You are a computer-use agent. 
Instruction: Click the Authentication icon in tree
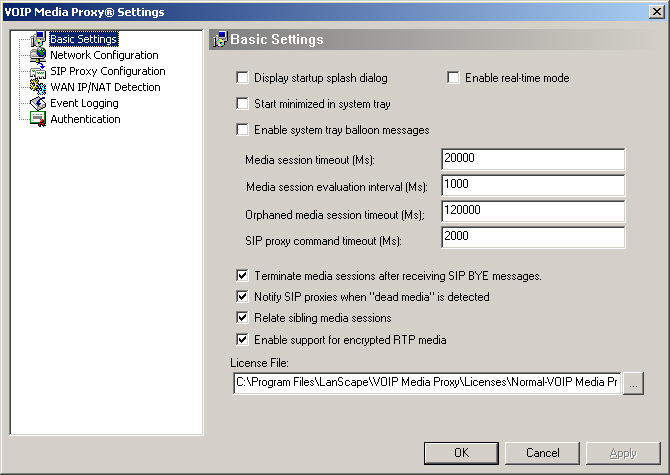pyautogui.click(x=38, y=119)
